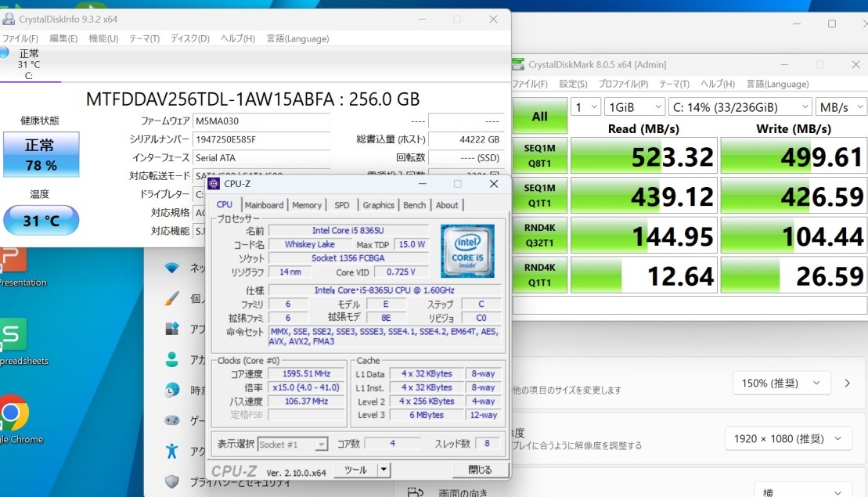Click the CrystalDiskMark title bar app icon

tap(518, 64)
